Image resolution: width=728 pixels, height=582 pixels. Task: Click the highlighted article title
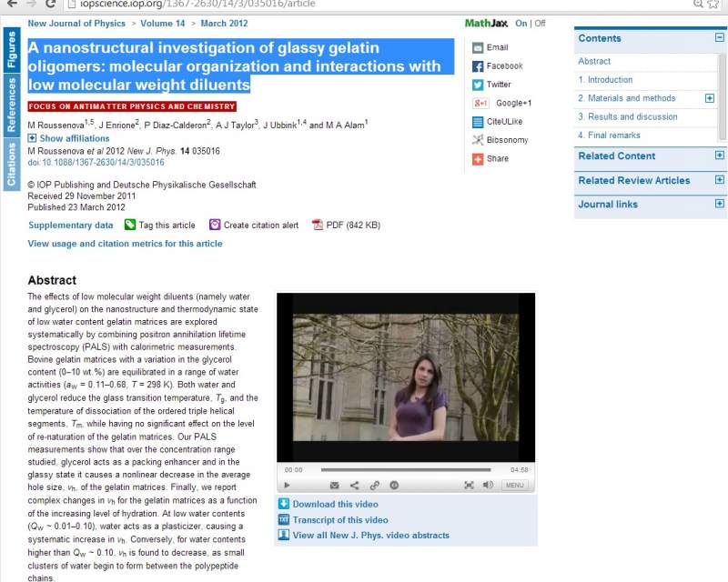(x=240, y=65)
